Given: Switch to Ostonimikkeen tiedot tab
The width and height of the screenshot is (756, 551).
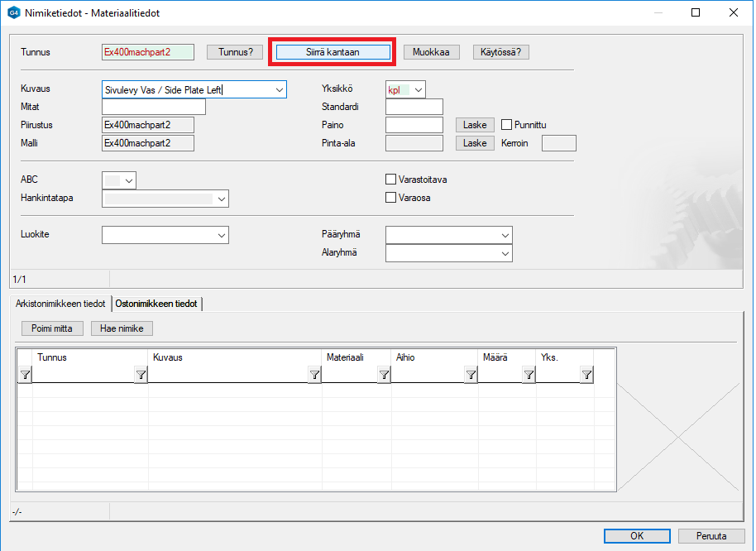Looking at the screenshot, I should pos(156,304).
